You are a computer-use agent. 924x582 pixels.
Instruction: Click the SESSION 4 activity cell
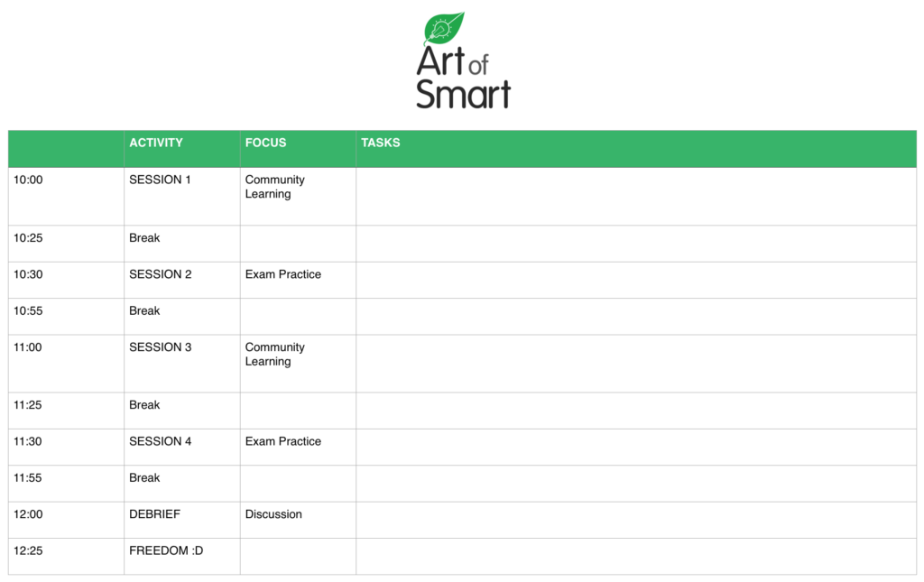(x=161, y=442)
